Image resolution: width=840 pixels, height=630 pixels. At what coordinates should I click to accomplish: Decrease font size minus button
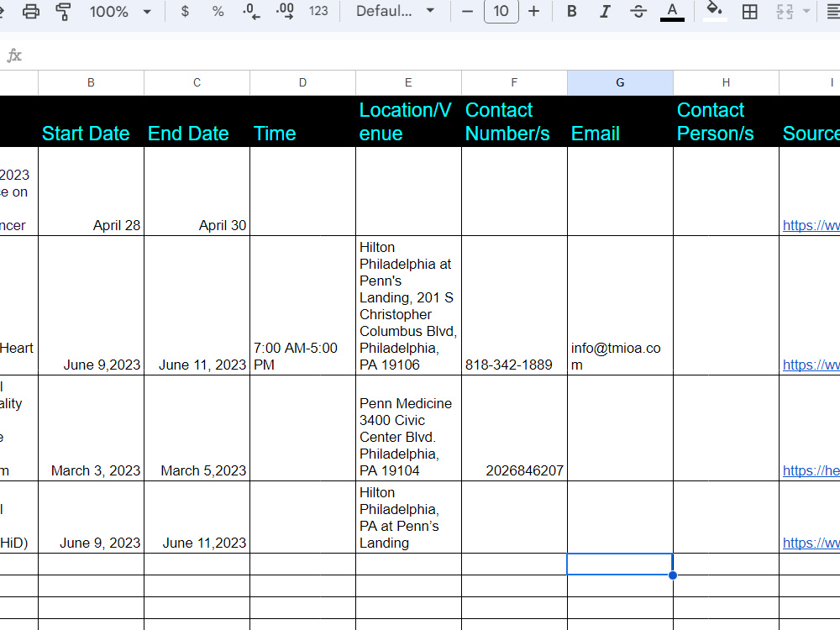467,11
